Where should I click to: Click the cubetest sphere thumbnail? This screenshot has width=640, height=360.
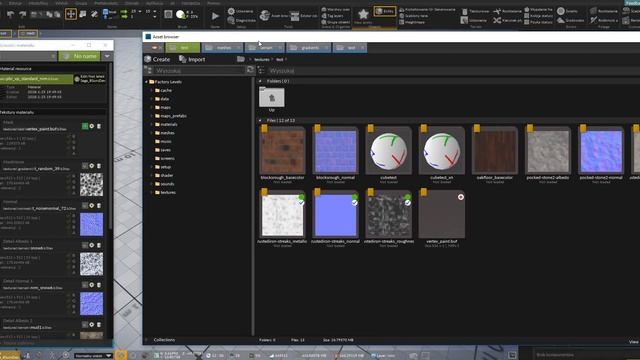(x=389, y=151)
